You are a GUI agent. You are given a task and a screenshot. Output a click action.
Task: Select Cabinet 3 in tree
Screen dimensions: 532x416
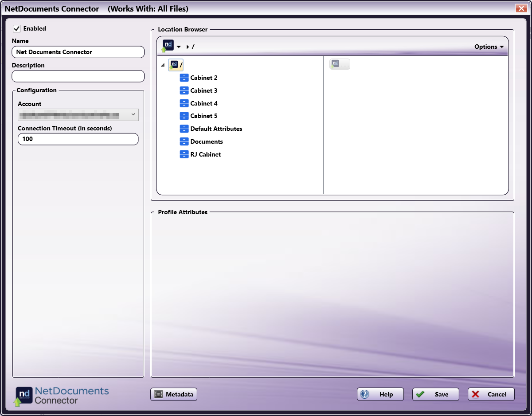point(204,90)
